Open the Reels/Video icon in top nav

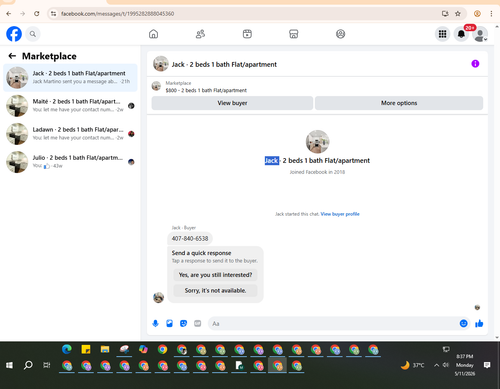tap(247, 34)
